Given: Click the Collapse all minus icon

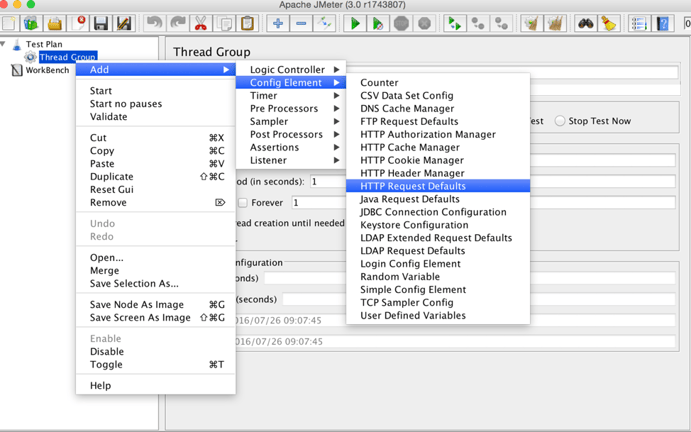Looking at the screenshot, I should (301, 23).
